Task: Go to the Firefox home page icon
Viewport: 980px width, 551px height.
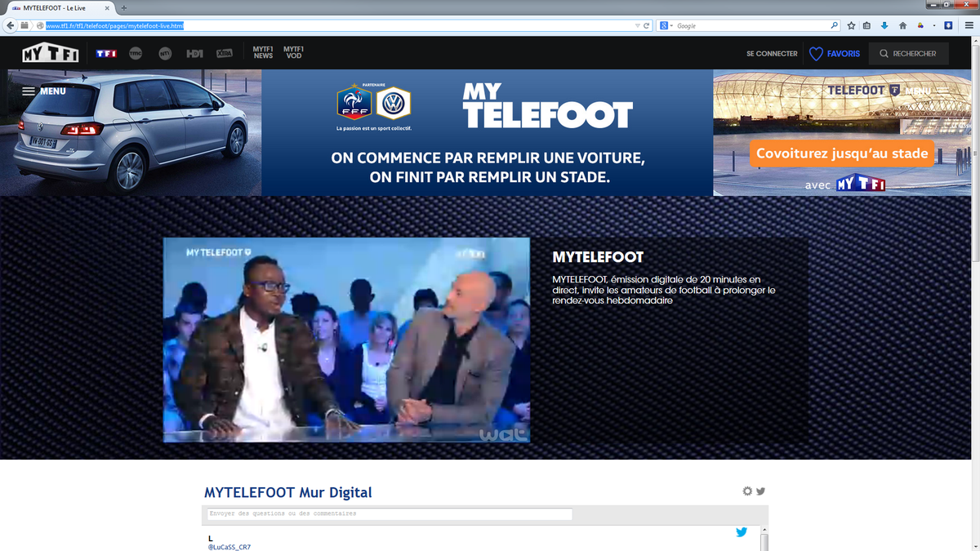Action: pyautogui.click(x=902, y=25)
